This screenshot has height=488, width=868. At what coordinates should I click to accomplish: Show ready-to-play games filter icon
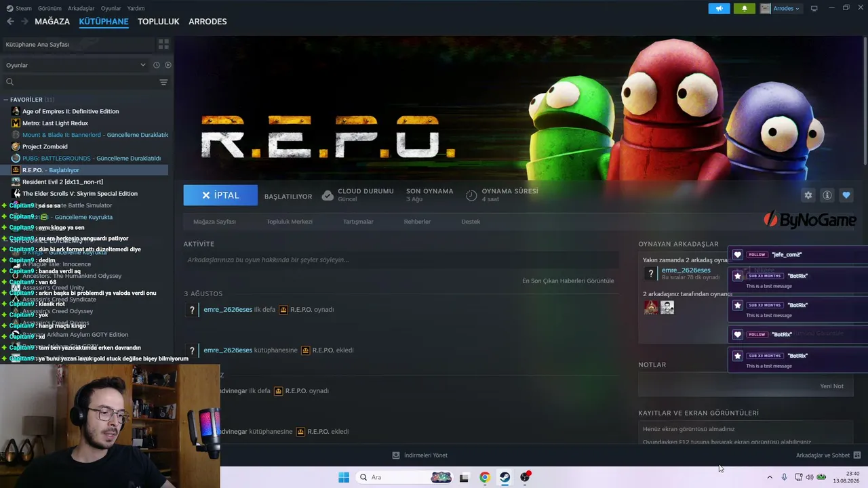[168, 65]
